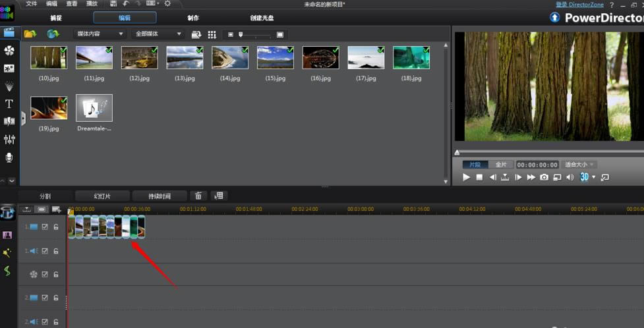This screenshot has width=644, height=328.
Task: Step to next frame
Action: [x=518, y=177]
